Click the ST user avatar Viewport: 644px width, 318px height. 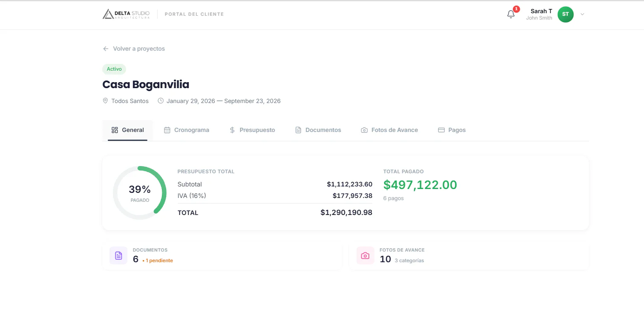[565, 14]
